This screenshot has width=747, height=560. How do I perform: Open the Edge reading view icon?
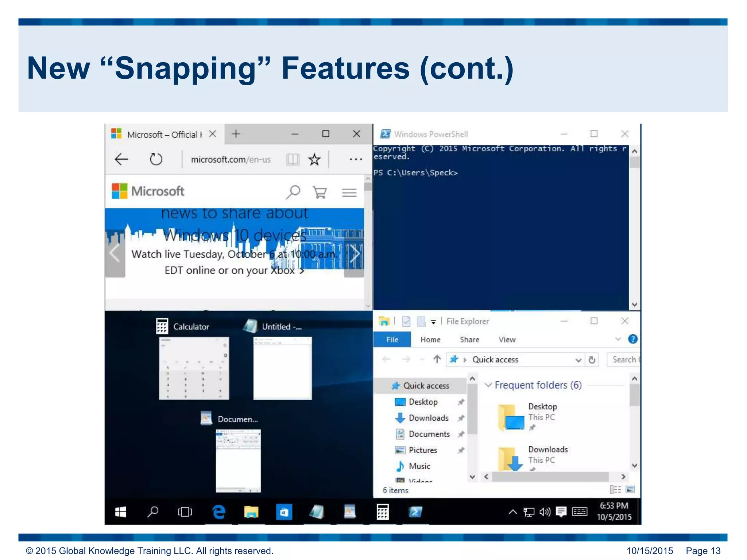[x=293, y=159]
